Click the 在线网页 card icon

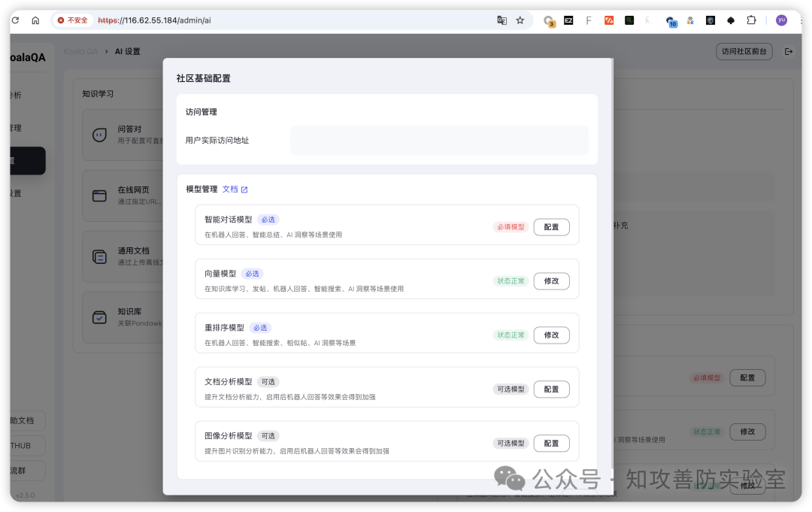[99, 195]
